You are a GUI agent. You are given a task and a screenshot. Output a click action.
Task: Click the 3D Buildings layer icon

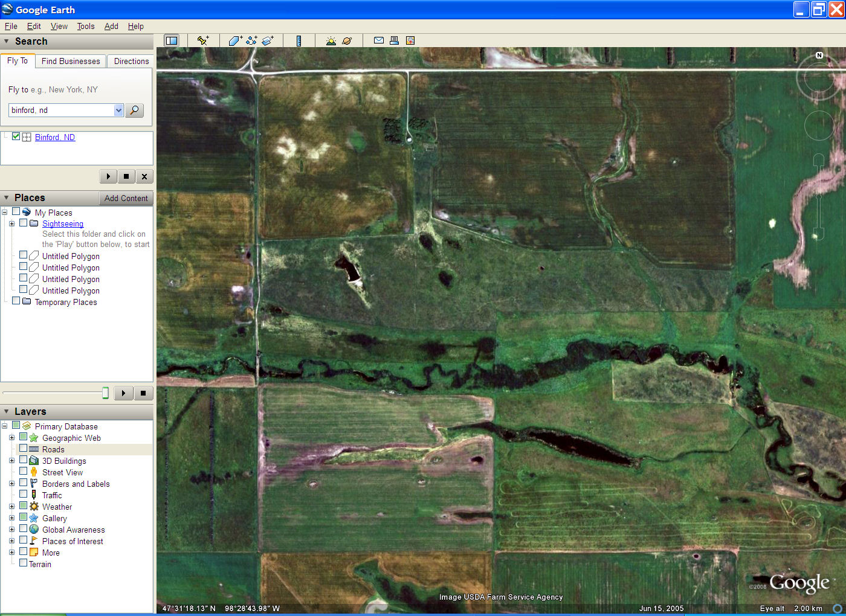point(34,460)
